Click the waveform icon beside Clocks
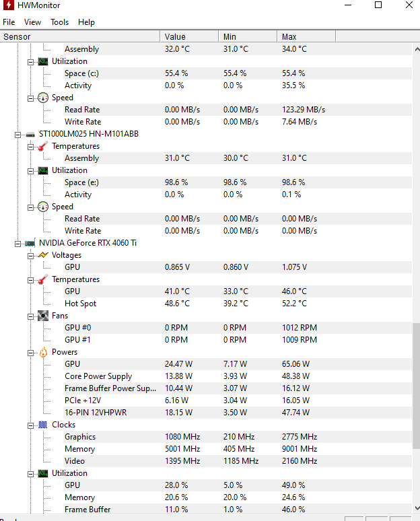The width and height of the screenshot is (420, 521). point(43,425)
